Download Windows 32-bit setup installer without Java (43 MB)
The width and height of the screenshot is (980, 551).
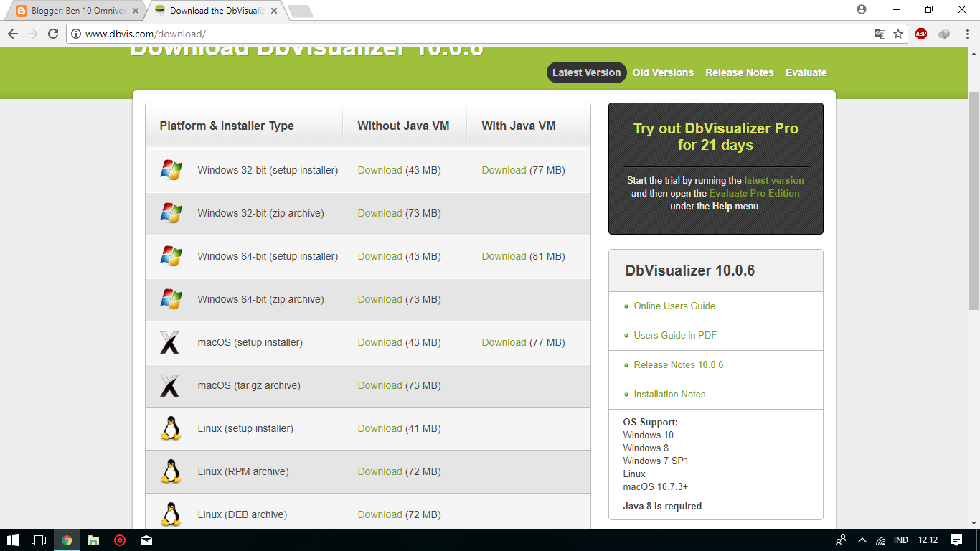point(380,170)
